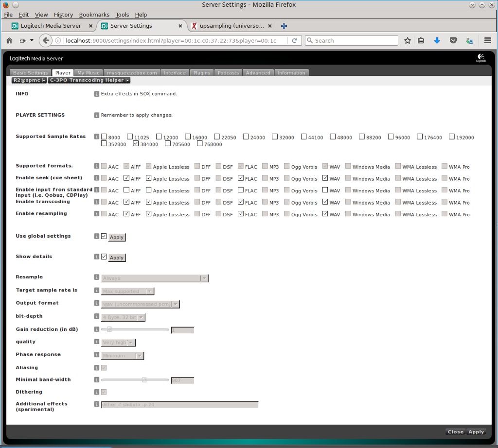
Task: Click the info icon for Enable transcoding
Action: pos(97,202)
